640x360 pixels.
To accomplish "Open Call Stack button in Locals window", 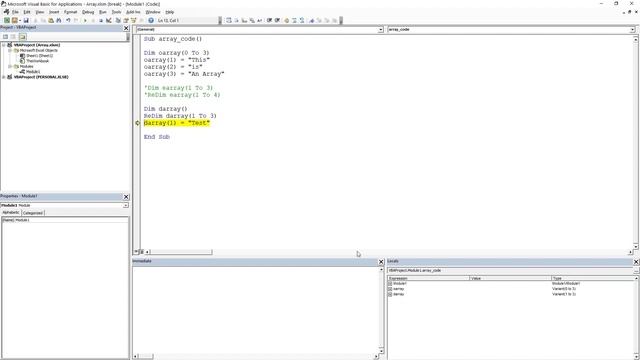I will (x=636, y=271).
